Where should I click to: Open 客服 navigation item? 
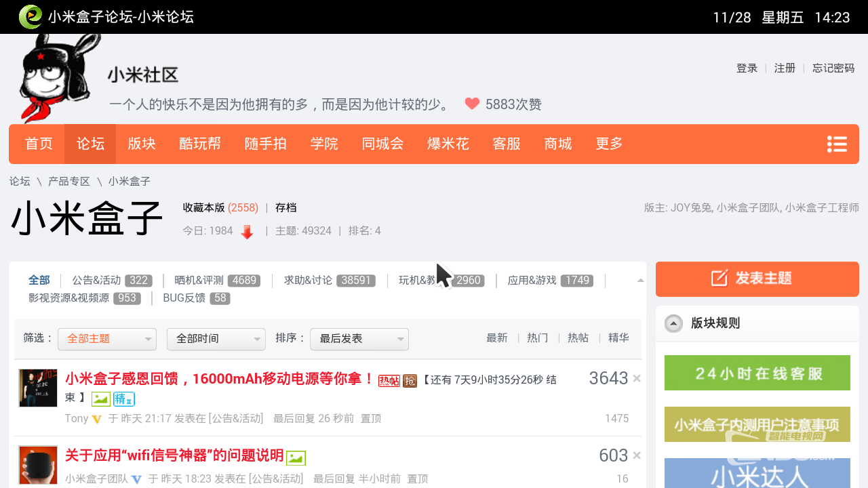coord(506,144)
